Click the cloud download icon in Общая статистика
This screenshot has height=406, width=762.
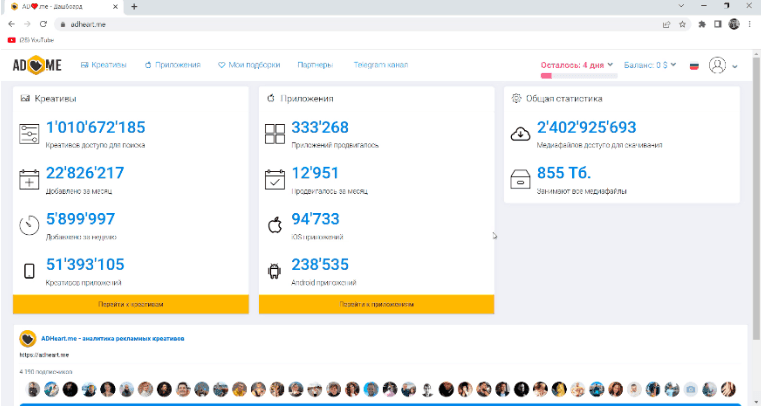pyautogui.click(x=520, y=134)
